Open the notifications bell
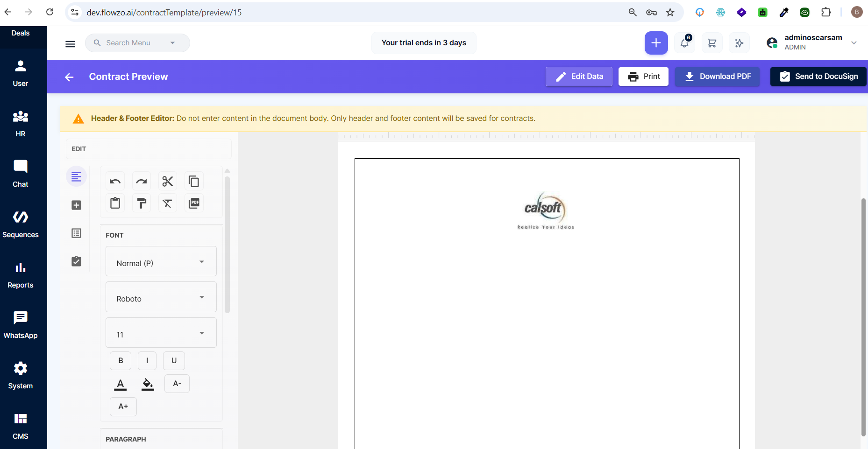 pyautogui.click(x=684, y=43)
